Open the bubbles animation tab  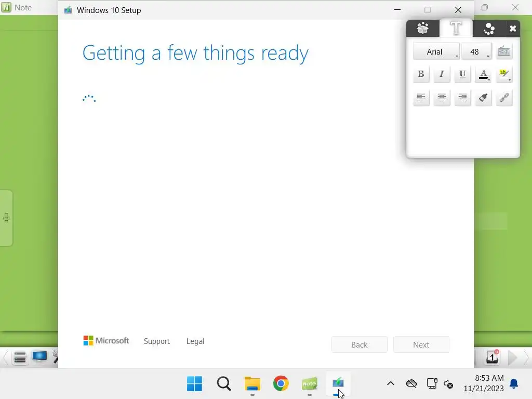(489, 29)
